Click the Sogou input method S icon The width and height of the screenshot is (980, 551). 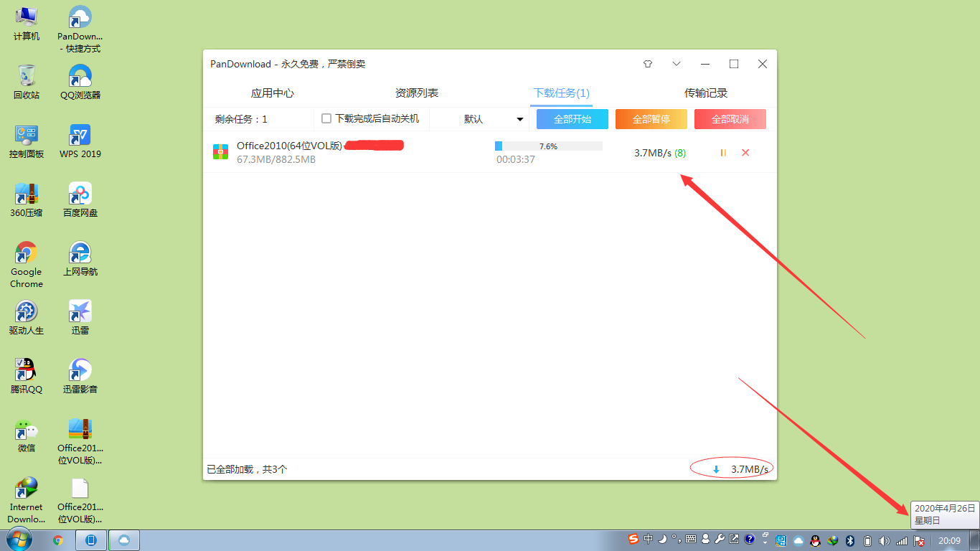click(x=633, y=539)
